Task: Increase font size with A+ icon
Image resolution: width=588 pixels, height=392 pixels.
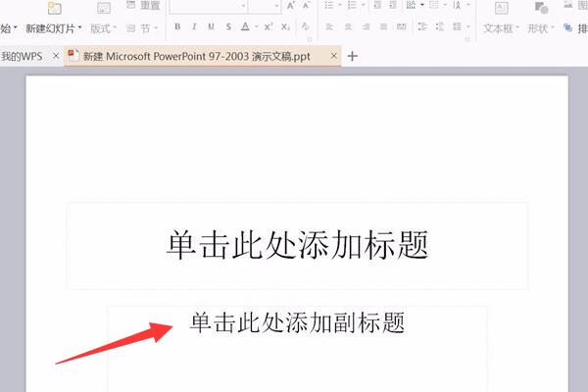Action: pyautogui.click(x=291, y=6)
